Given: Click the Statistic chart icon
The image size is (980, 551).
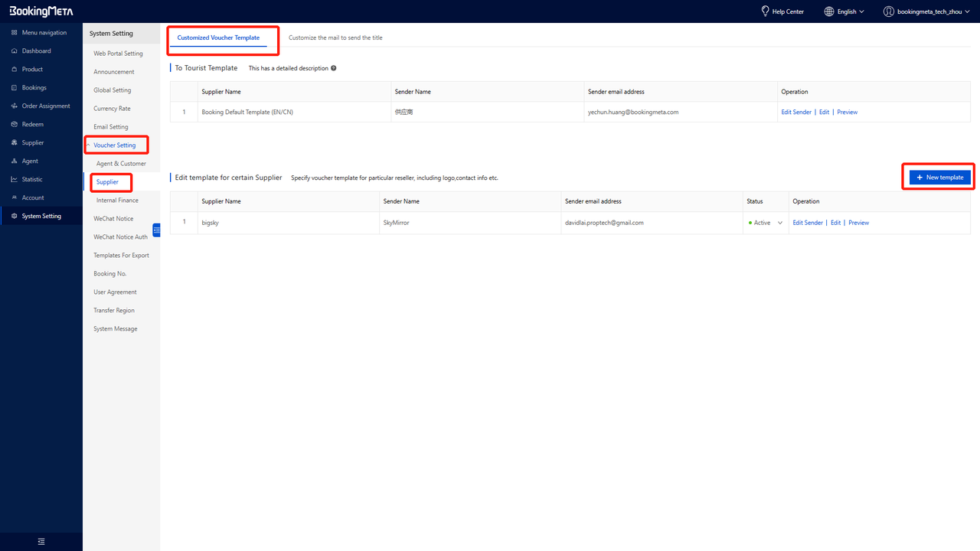Looking at the screenshot, I should click(14, 180).
